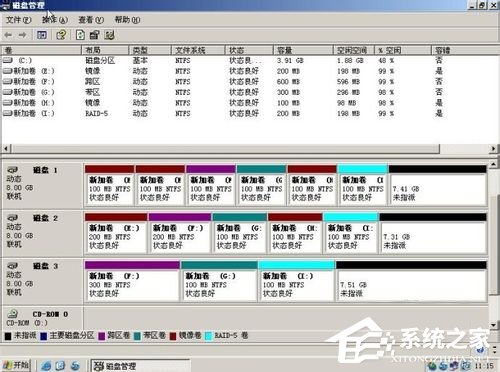Screen dimensions: 500x372
Task: Select the (H:) partition on 磁盘 2
Action: tap(295, 233)
